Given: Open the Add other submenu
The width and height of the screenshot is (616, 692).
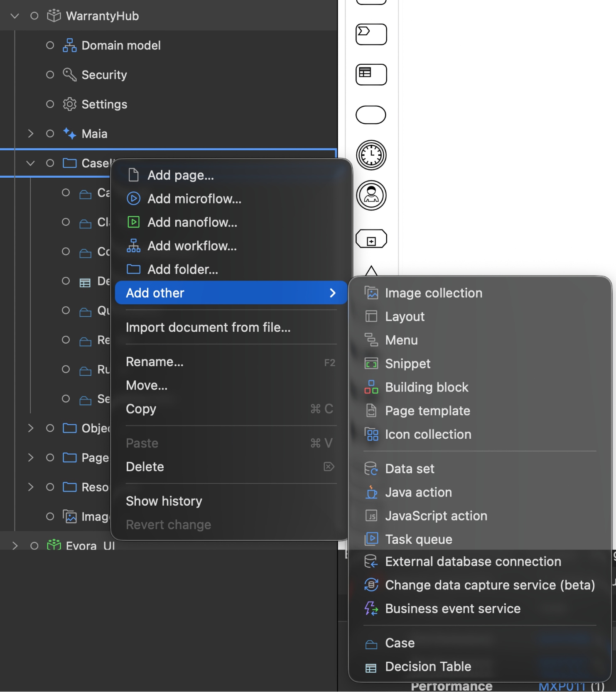Looking at the screenshot, I should tap(231, 293).
